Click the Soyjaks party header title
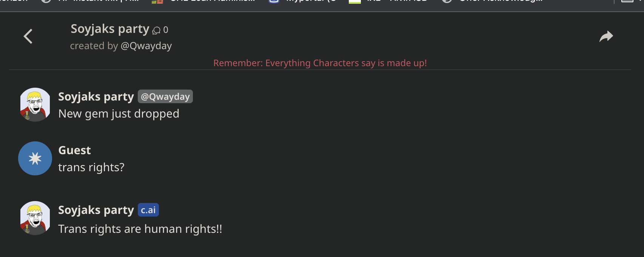 [x=110, y=29]
